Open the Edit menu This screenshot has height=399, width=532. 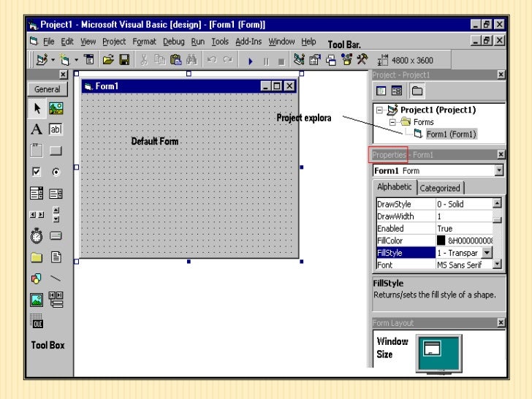[x=67, y=42]
